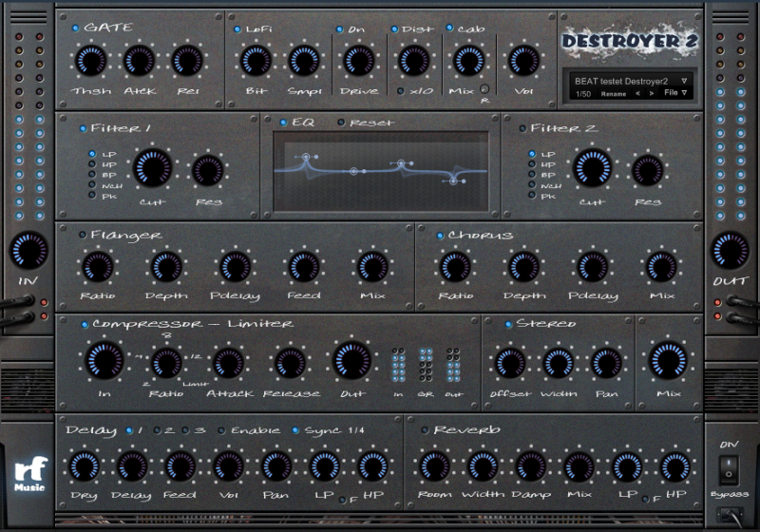
Task: Click the large OUT level knob
Action: [x=730, y=249]
